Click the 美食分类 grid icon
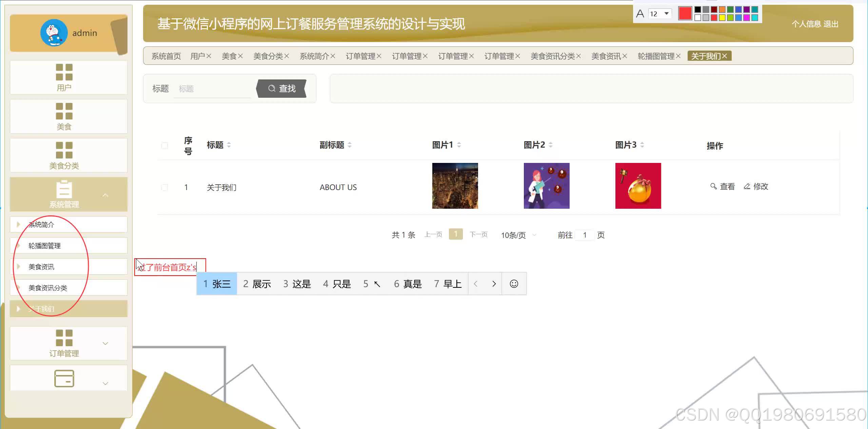This screenshot has height=429, width=868. [64, 150]
